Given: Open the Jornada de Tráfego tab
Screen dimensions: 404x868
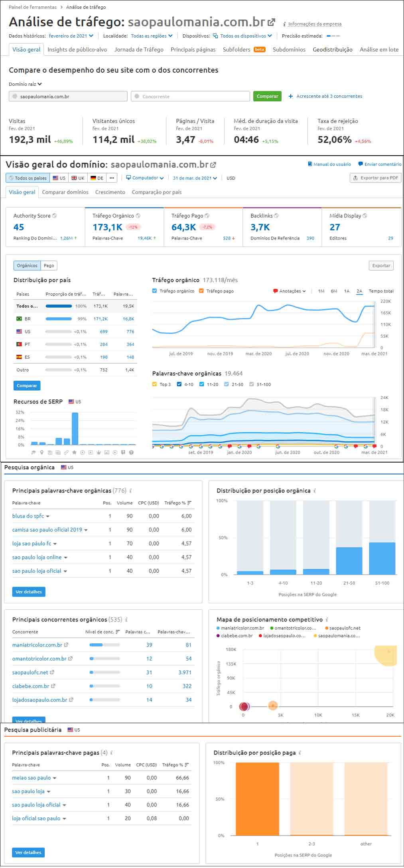Looking at the screenshot, I should coord(139,49).
